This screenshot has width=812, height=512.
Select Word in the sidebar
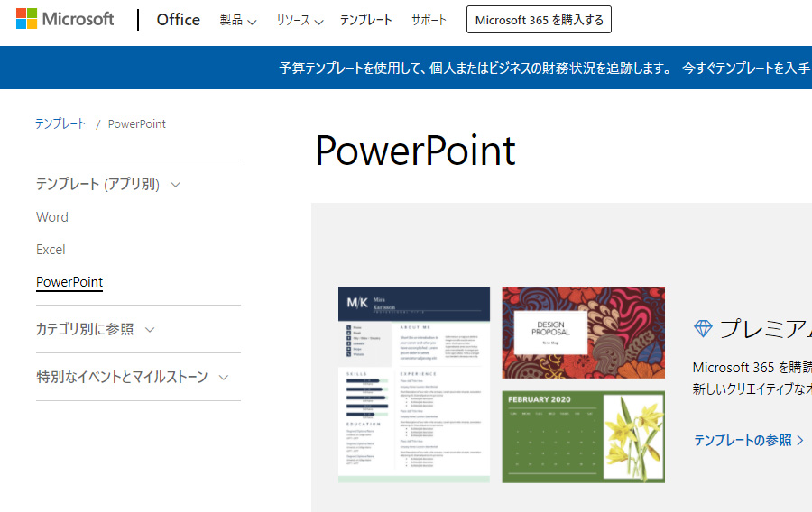tap(52, 217)
